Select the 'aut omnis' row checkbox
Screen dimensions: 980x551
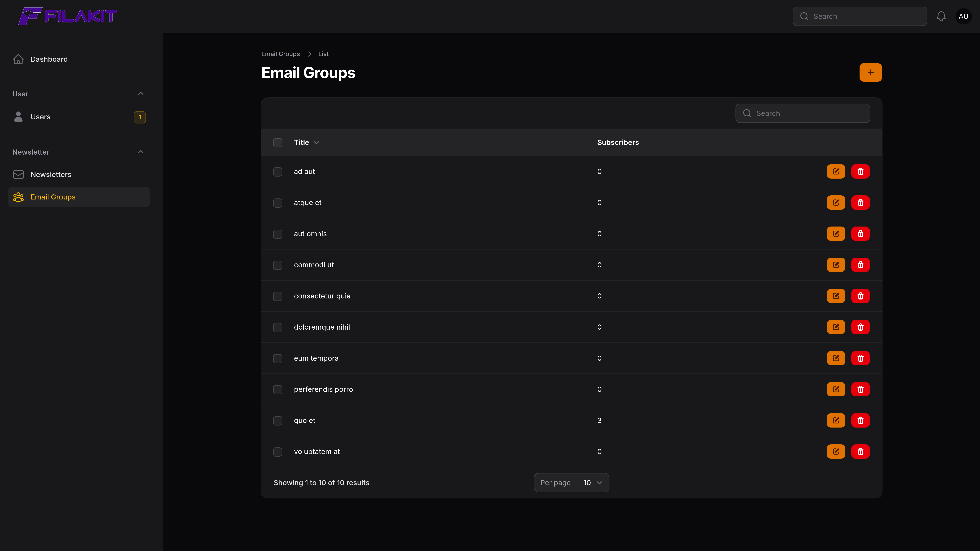278,234
